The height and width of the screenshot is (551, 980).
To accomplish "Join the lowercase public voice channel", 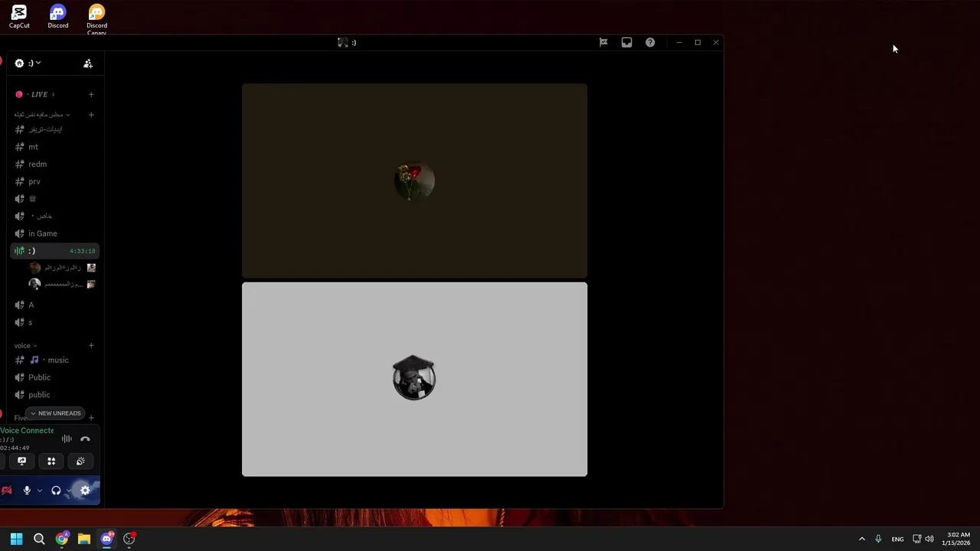I will tap(54, 395).
